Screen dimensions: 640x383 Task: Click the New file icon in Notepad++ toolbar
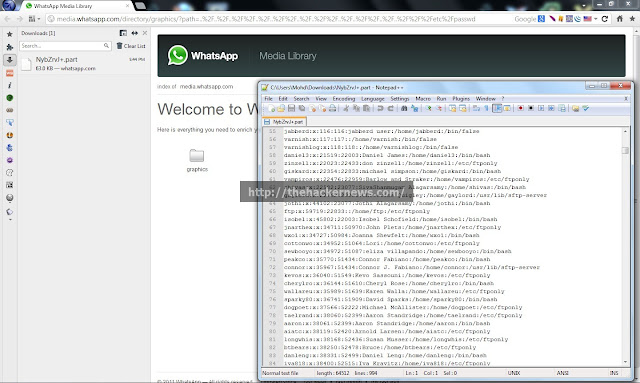click(x=271, y=108)
